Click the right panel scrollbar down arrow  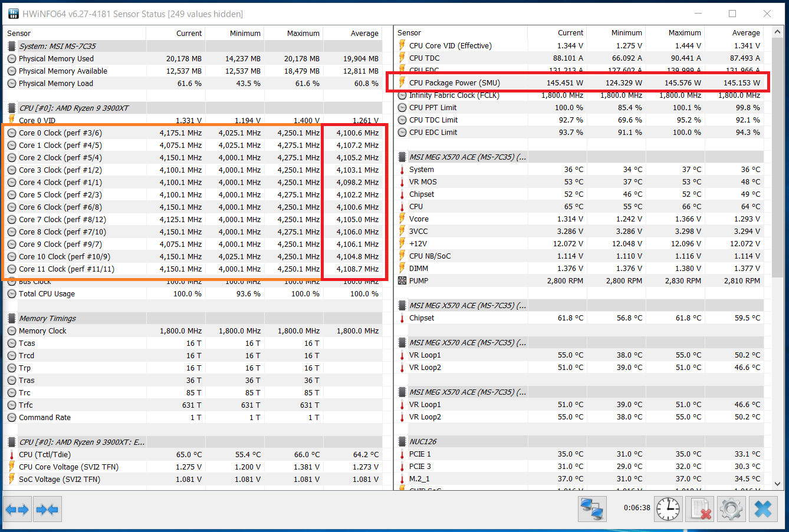(778, 483)
